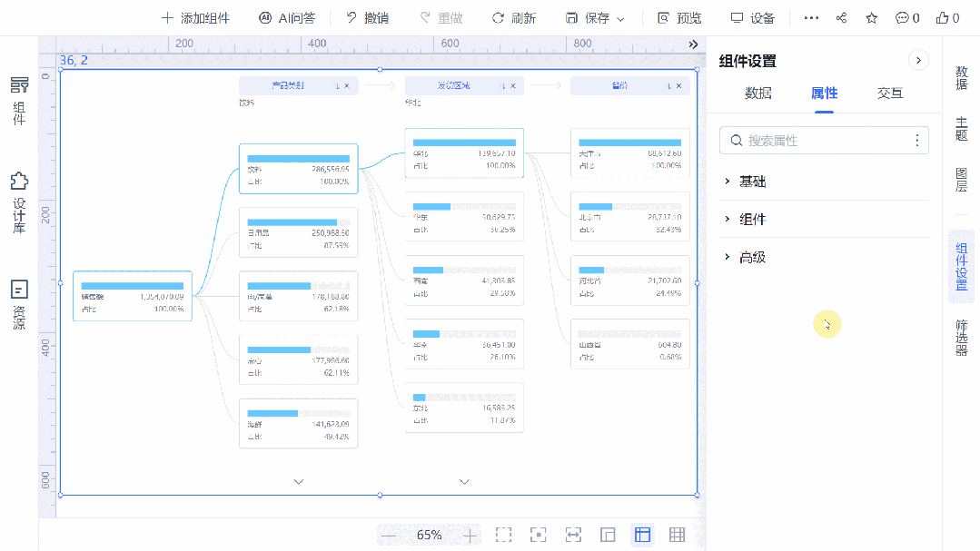Screen dimensions: 980x551
Task: Expand more rows under product category column
Action: tap(299, 482)
